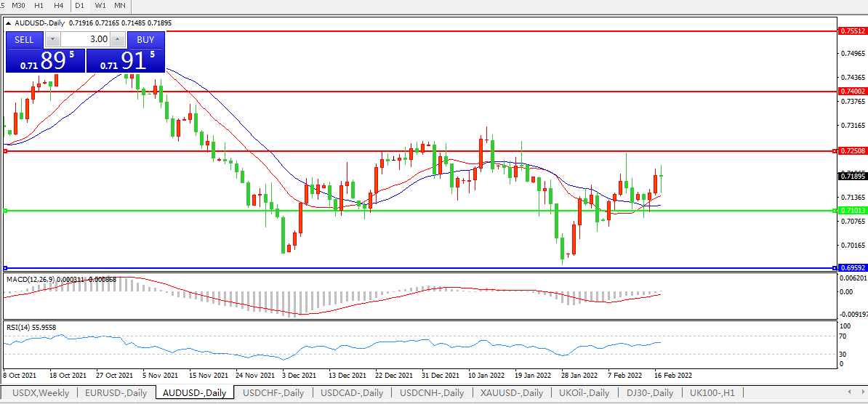
Task: Select the MN monthly timeframe
Action: pyautogui.click(x=119, y=6)
